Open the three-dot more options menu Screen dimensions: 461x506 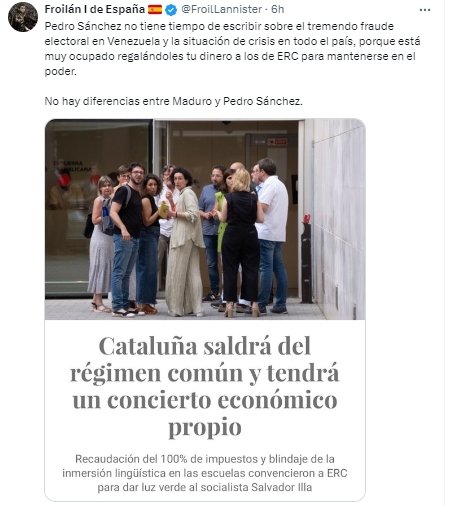point(425,10)
